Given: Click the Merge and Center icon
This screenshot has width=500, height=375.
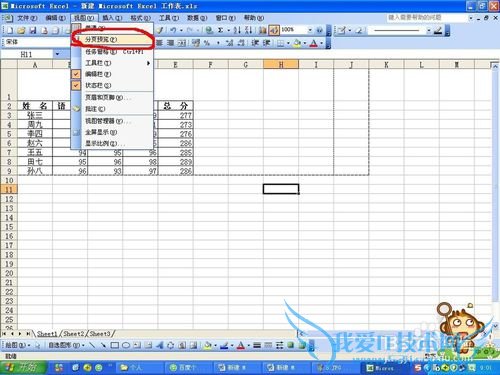Looking at the screenshot, I should pos(182,43).
